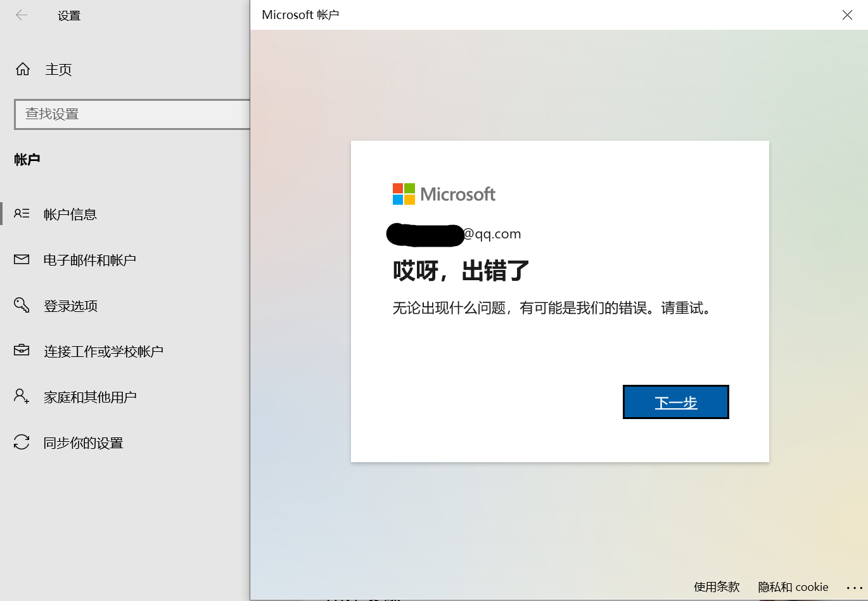Close the Microsoft 帐户 dialog window
This screenshot has width=868, height=601.
(847, 15)
